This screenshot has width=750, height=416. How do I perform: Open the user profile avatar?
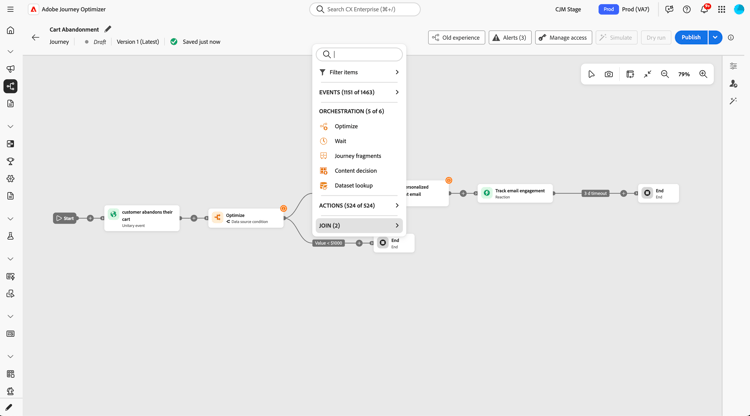(739, 9)
